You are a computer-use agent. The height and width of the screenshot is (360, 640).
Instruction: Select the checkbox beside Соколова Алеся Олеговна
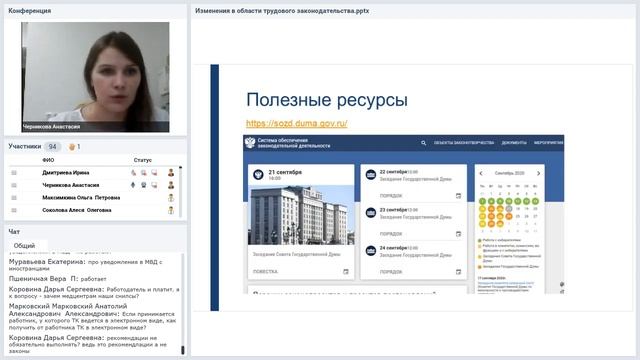pos(14,210)
